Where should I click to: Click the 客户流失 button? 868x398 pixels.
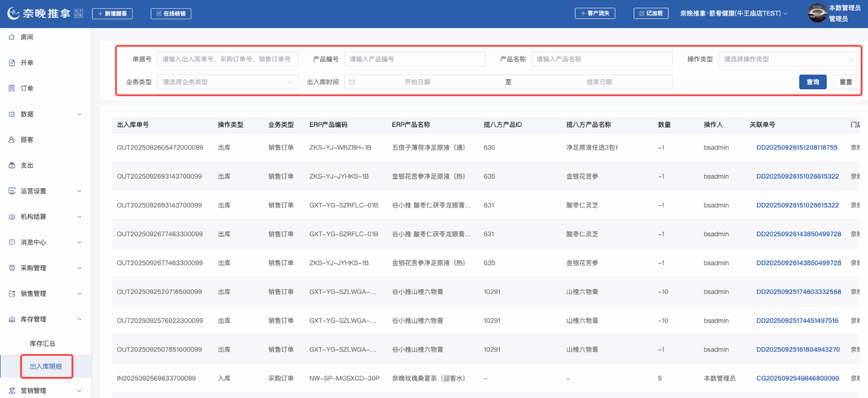click(x=595, y=13)
